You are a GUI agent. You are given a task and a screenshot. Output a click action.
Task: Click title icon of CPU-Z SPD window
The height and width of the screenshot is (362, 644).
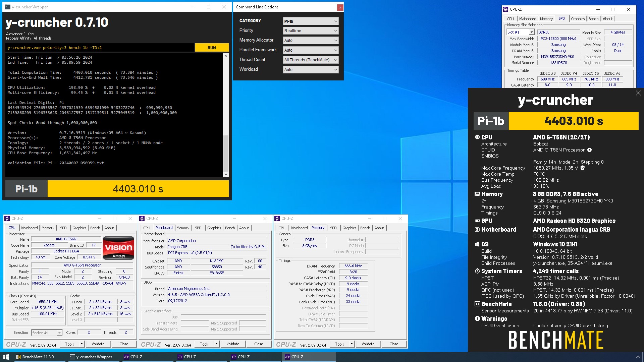click(506, 9)
